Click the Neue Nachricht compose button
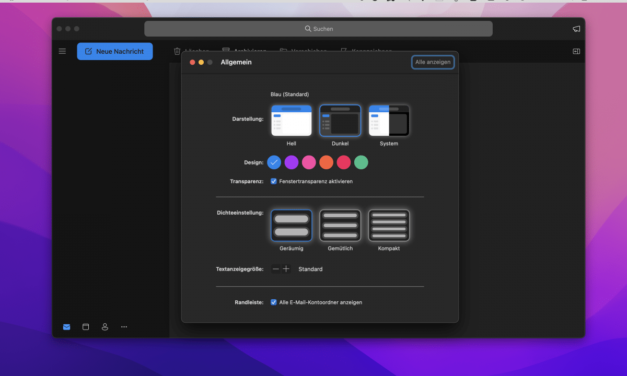Screen dimensions: 627x376 coord(115,51)
